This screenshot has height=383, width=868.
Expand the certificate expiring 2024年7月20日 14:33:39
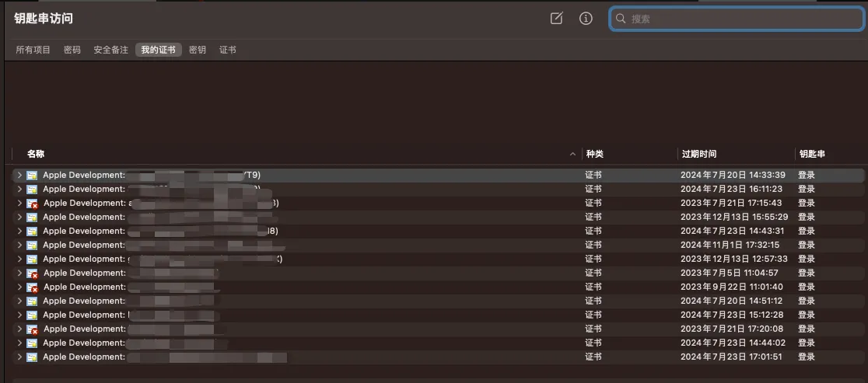[19, 176]
